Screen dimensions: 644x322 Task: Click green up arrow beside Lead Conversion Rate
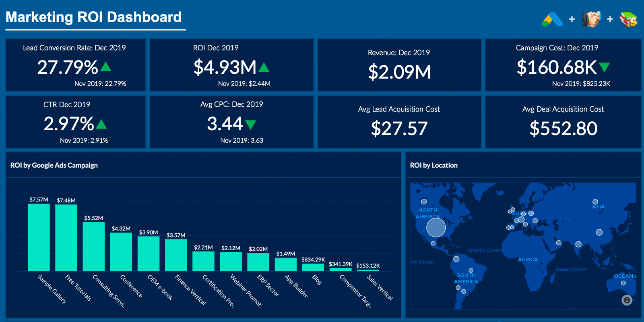pyautogui.click(x=106, y=66)
